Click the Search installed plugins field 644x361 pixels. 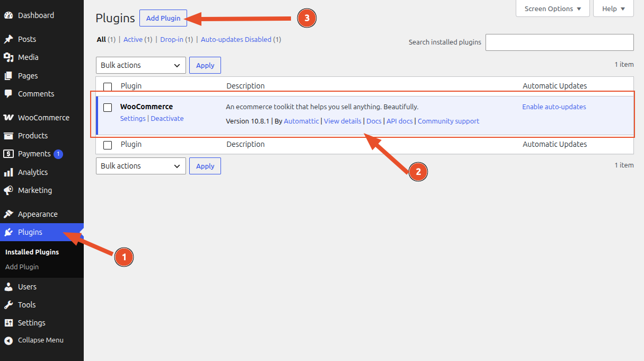pos(559,42)
